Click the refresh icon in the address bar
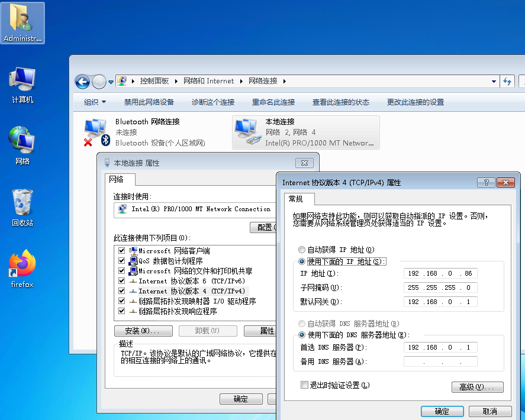Image resolution: width=525 pixels, height=420 pixels. click(x=508, y=82)
